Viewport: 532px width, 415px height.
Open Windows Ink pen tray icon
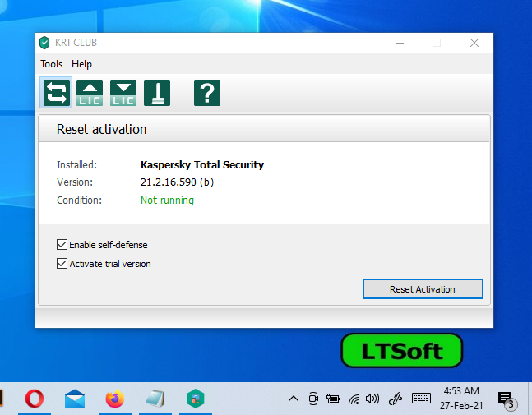click(x=396, y=399)
